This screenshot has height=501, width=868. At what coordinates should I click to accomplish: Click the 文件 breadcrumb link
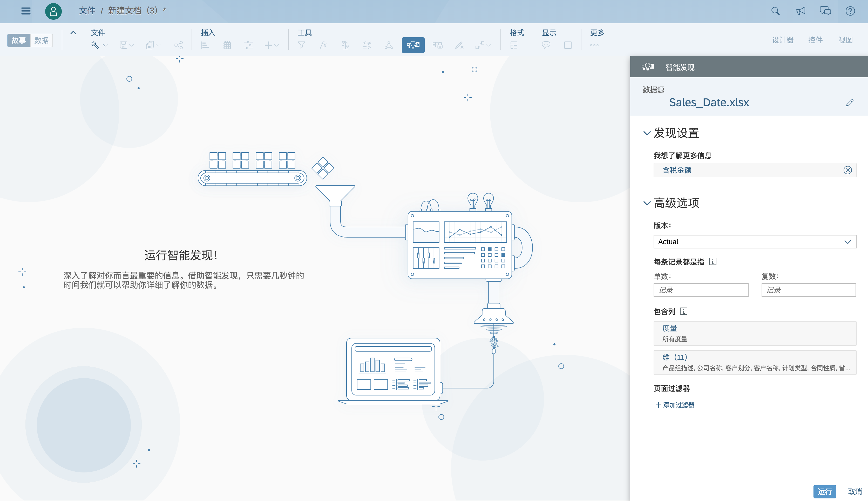tap(87, 11)
